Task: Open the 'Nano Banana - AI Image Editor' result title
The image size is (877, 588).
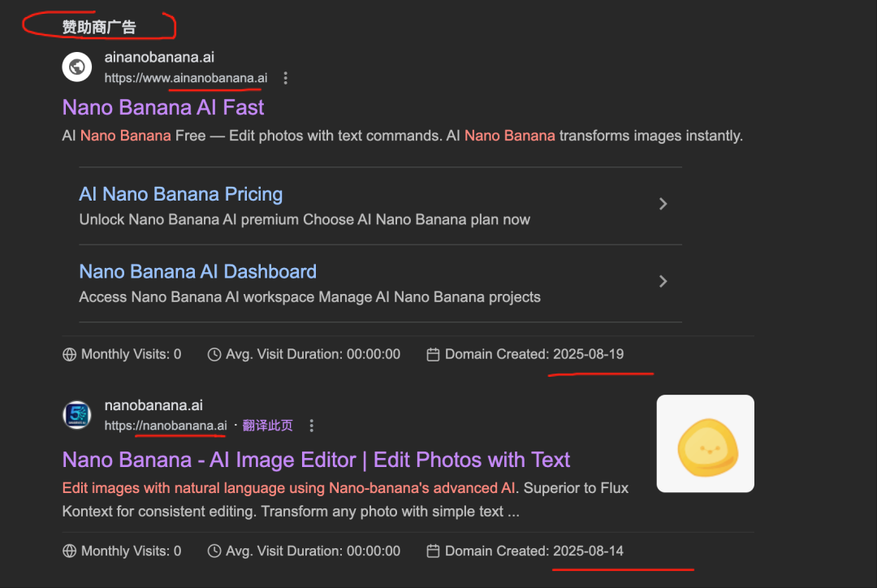Action: point(316,460)
